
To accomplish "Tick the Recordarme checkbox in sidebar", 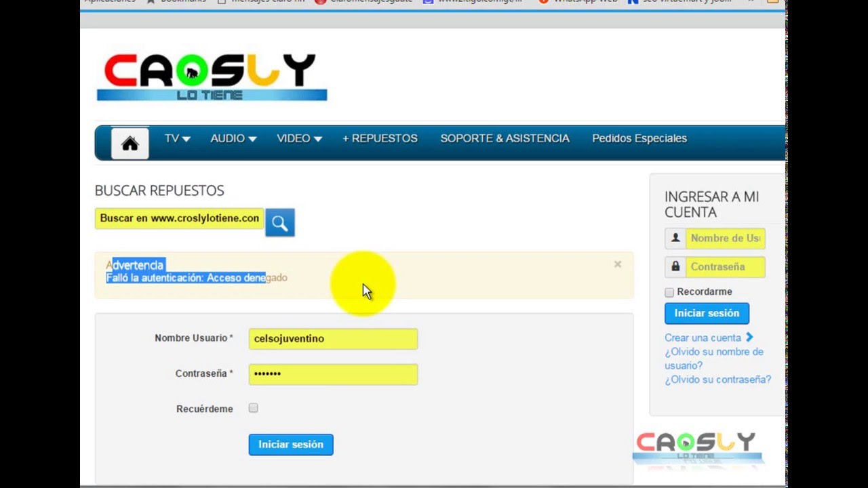I will 669,292.
